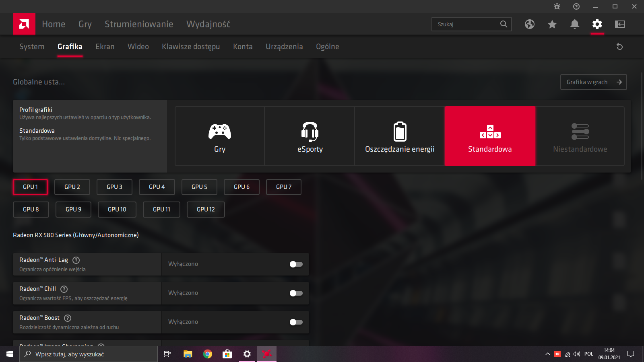Select the Gry gamepad profile
This screenshot has width=644, height=362.
coord(220,136)
